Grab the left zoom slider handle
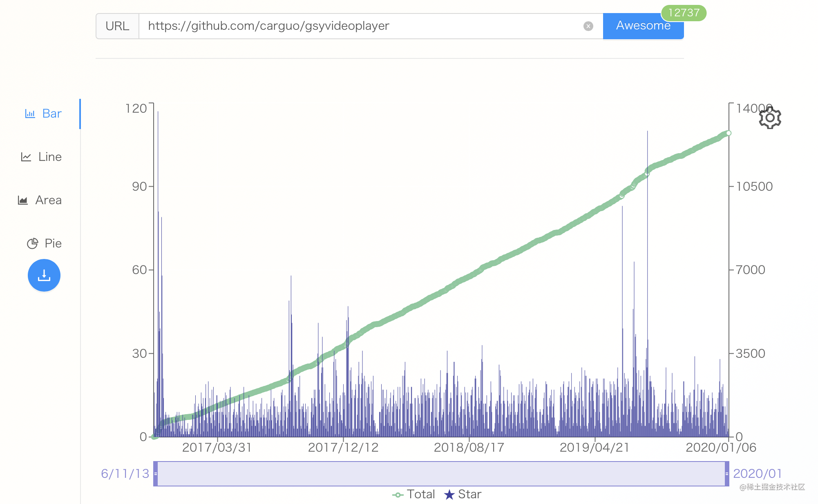Screen dimensions: 818x504 [x=156, y=474]
